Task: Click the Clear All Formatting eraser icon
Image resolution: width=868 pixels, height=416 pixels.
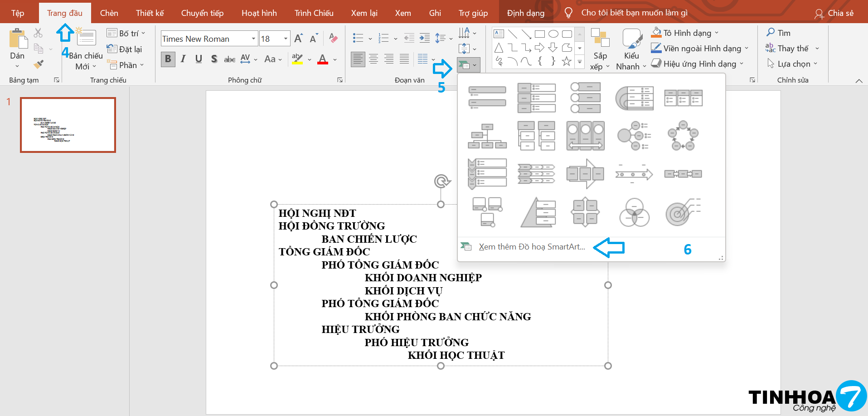Action: click(333, 38)
